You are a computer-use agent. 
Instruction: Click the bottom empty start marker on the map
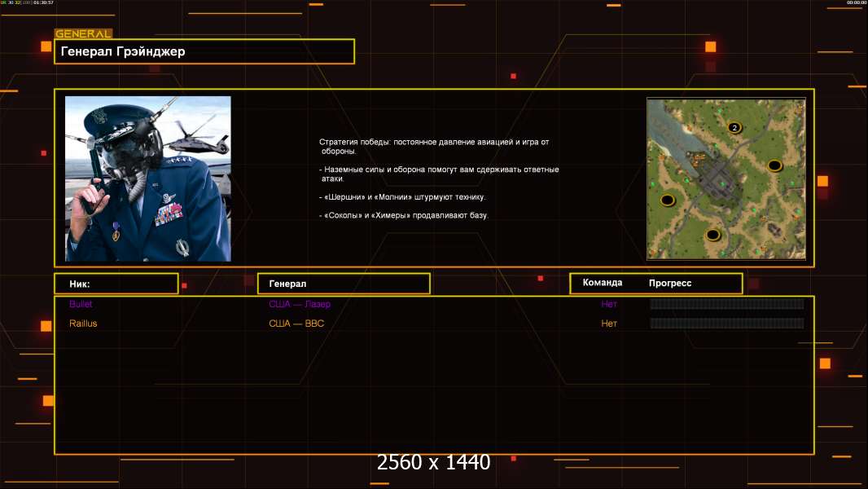click(713, 235)
